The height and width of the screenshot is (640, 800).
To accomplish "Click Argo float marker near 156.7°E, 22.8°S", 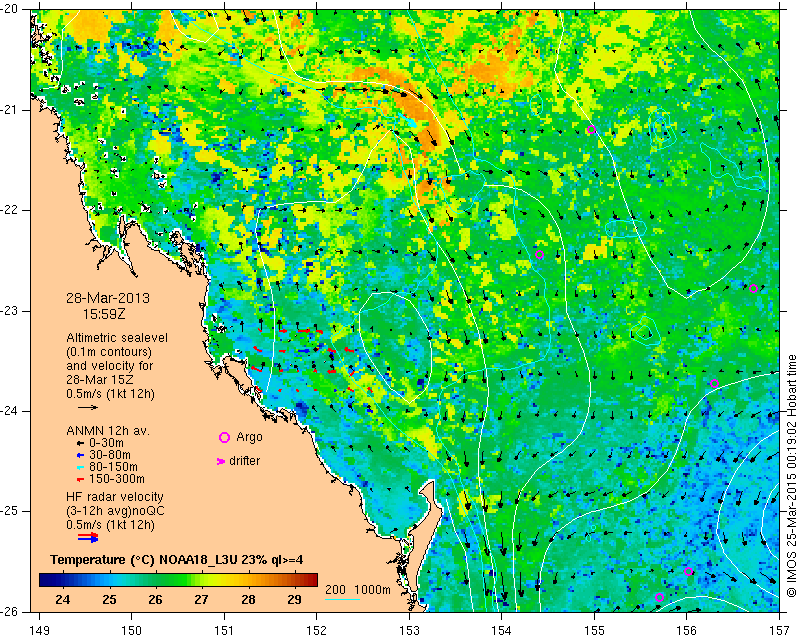I will pos(753,288).
